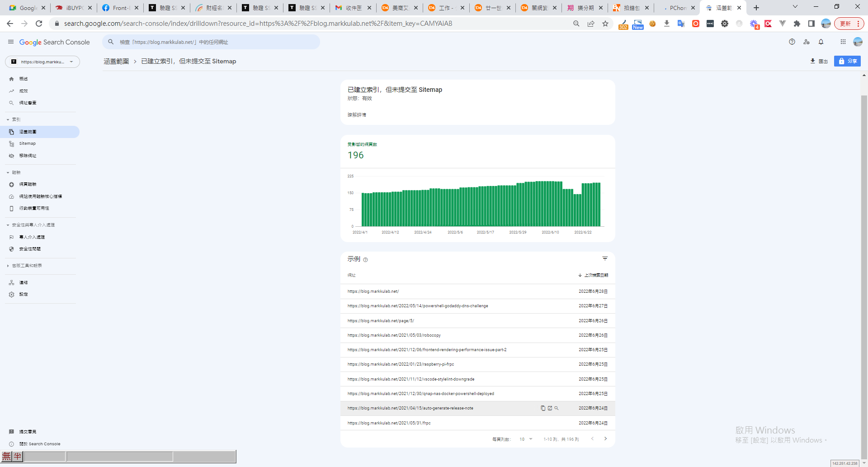This screenshot has width=868, height=467.
Task: Collapse the 索引 section in sidebar
Action: click(x=8, y=120)
